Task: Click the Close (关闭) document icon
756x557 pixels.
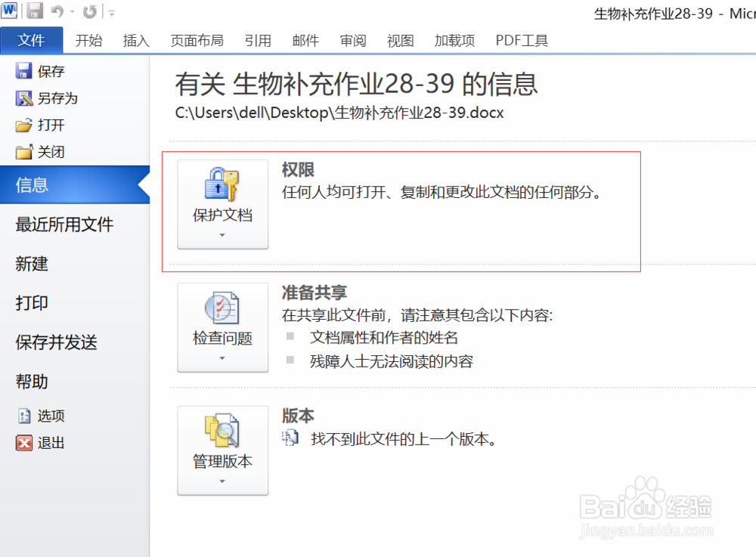Action: (25, 152)
